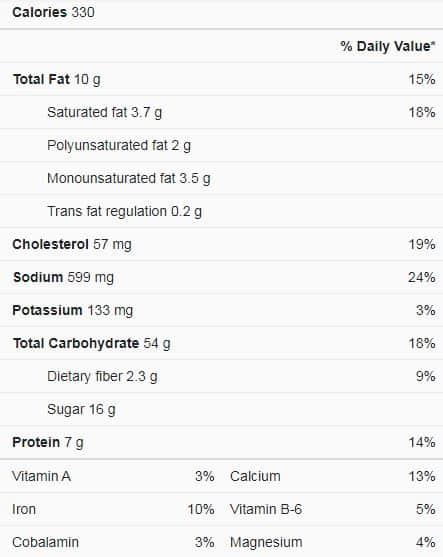The image size is (443, 557).
Task: Select the Magnesium label
Action: pyautogui.click(x=266, y=542)
